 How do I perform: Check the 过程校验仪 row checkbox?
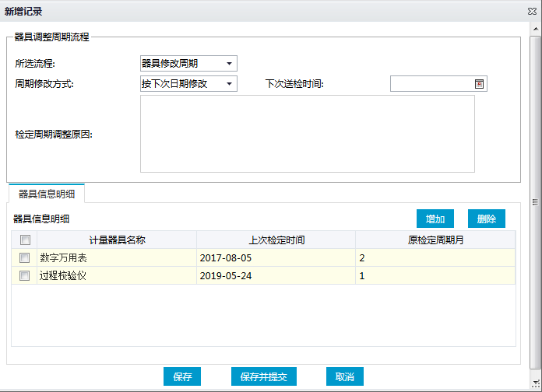coord(25,275)
